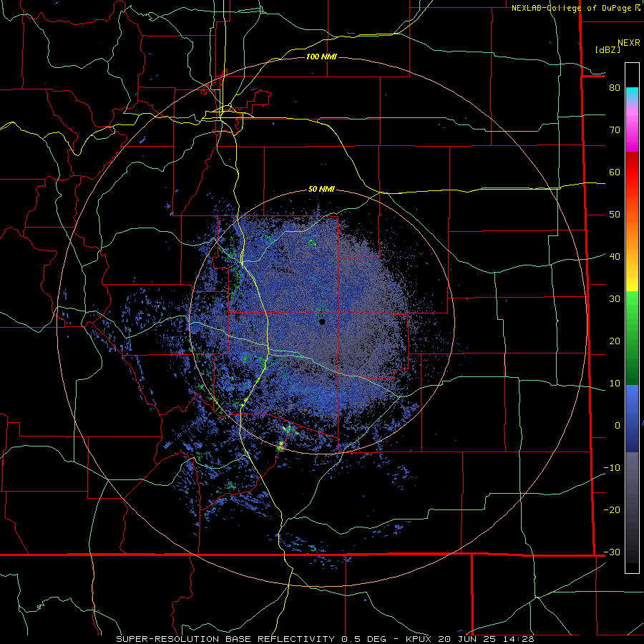Click the product title caption at bottom
The image size is (644, 644).
pyautogui.click(x=325, y=639)
